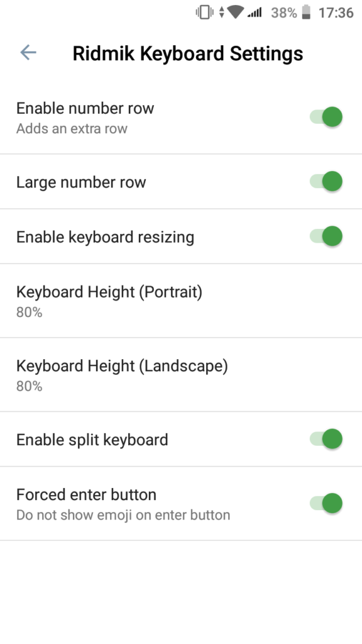The image size is (362, 644).
Task: Click the vibration mode icon in status bar
Action: 203,12
